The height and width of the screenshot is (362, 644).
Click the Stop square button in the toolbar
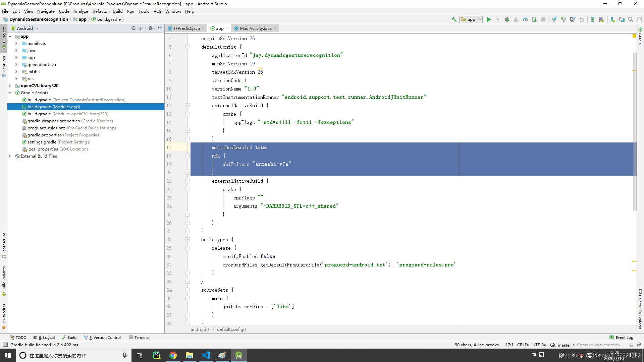543,19
